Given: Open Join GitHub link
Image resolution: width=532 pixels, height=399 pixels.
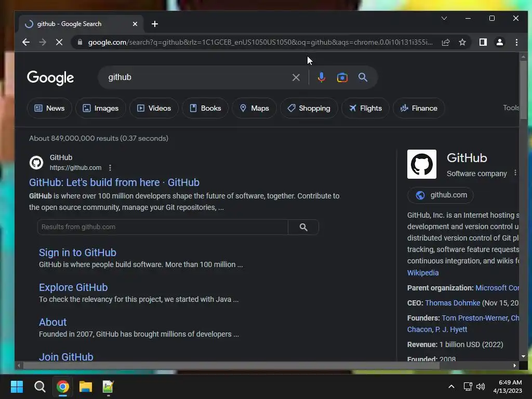Looking at the screenshot, I should [66, 356].
